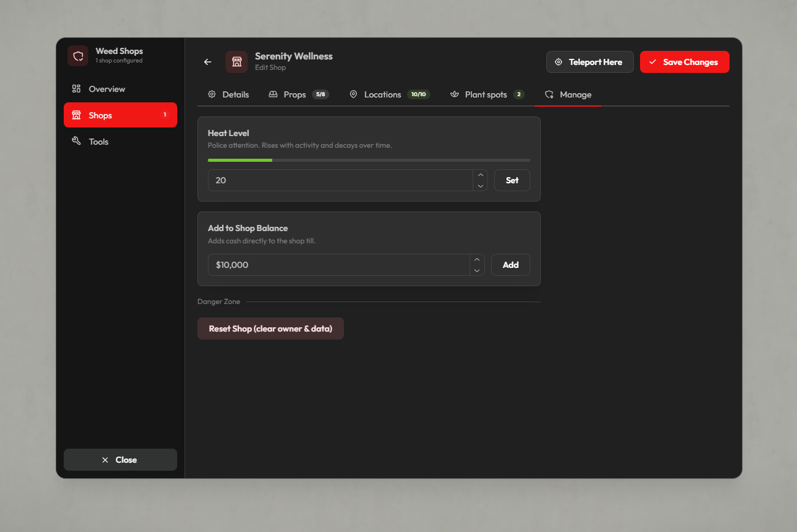Click Set to apply heat level

[x=512, y=180]
